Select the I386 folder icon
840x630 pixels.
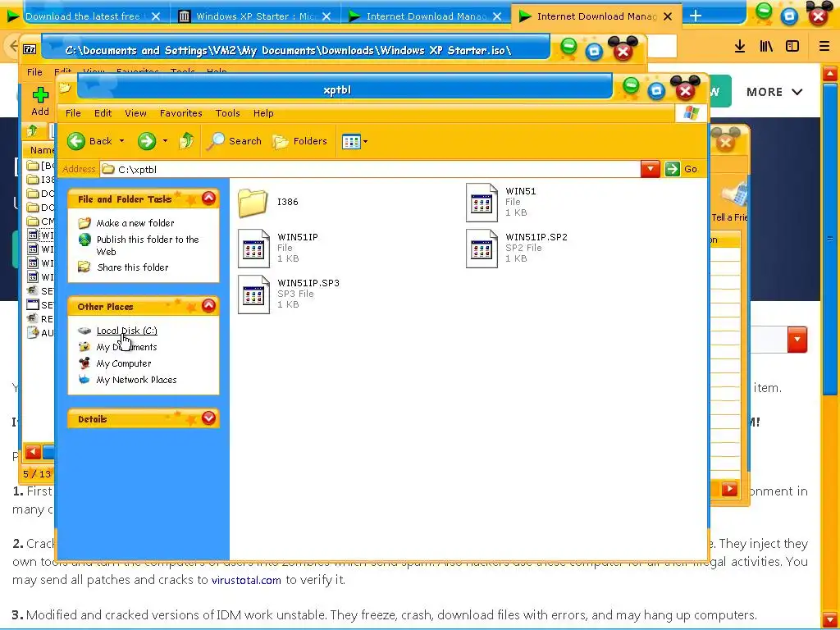(253, 203)
